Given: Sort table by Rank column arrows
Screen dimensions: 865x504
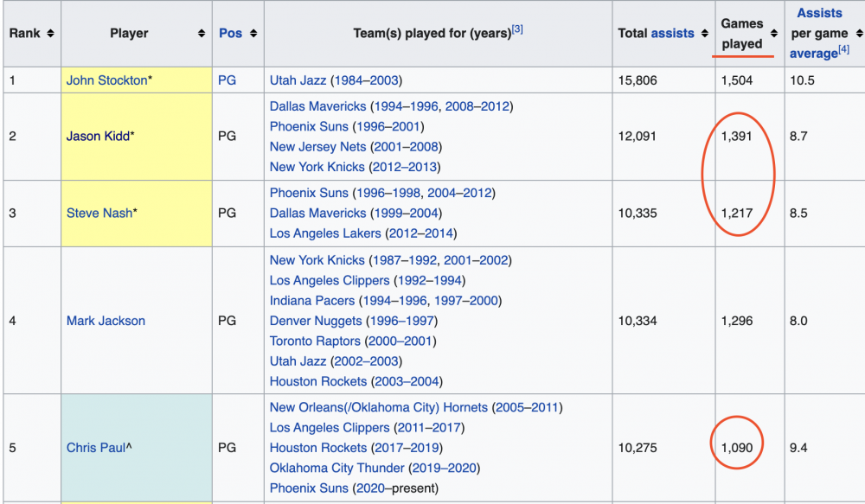Looking at the screenshot, I should coord(50,34).
